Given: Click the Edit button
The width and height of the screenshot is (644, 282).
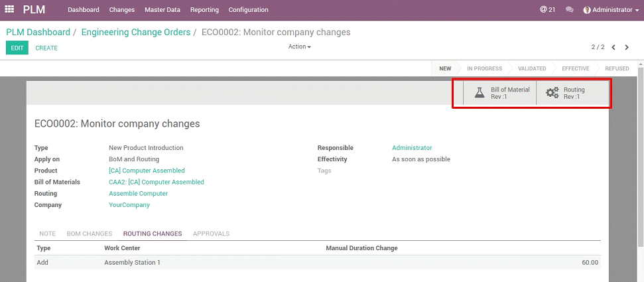Looking at the screenshot, I should click(17, 48).
